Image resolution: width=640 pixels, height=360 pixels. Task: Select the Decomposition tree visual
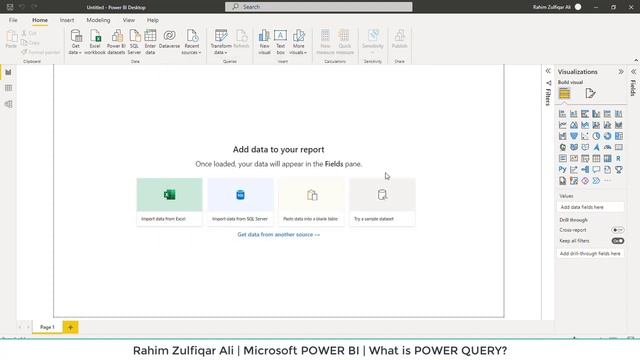click(585, 169)
